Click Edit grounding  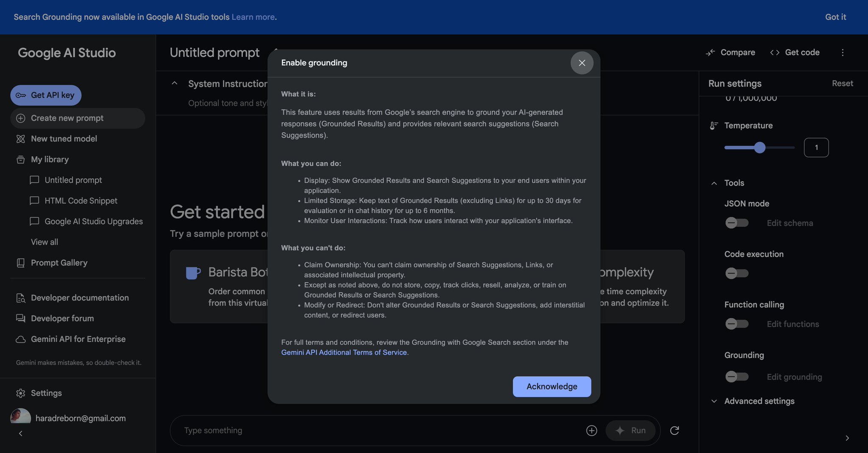click(794, 377)
